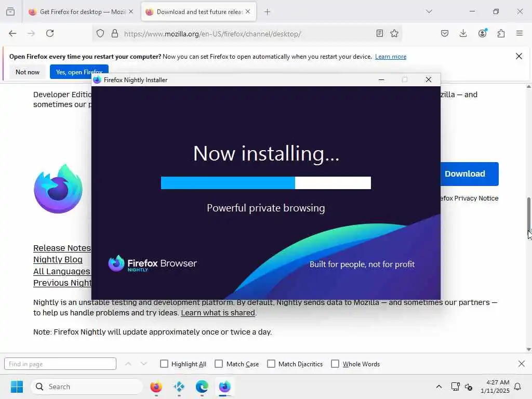The width and height of the screenshot is (532, 399).
Task: Minimize the Firefox Nightly Installer window
Action: coord(381,79)
